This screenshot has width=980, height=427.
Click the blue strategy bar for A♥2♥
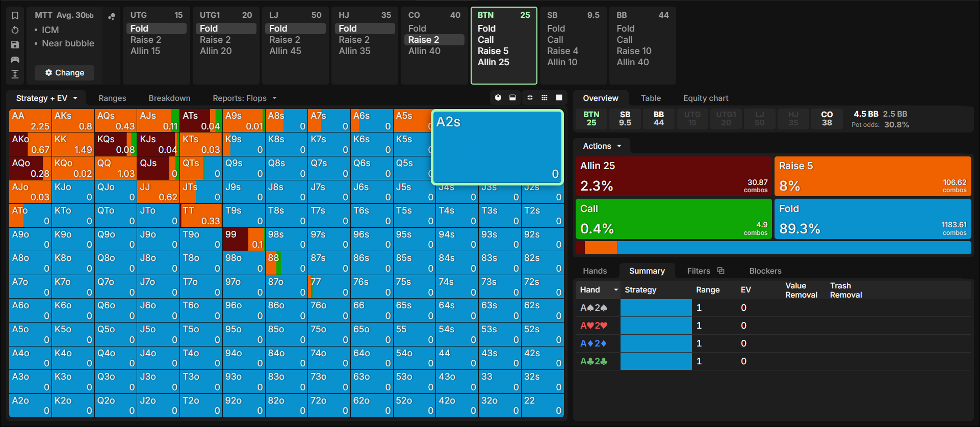[656, 326]
